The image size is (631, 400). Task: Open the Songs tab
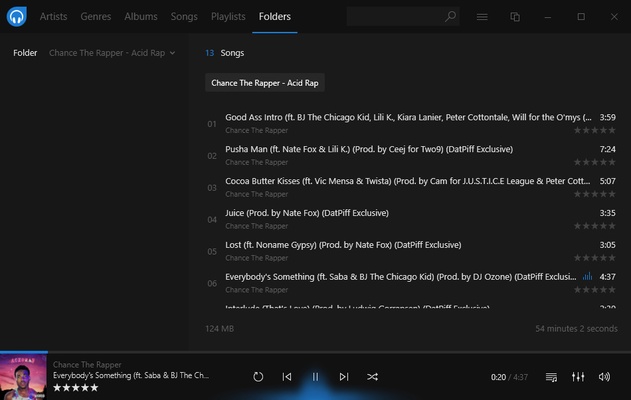(184, 16)
